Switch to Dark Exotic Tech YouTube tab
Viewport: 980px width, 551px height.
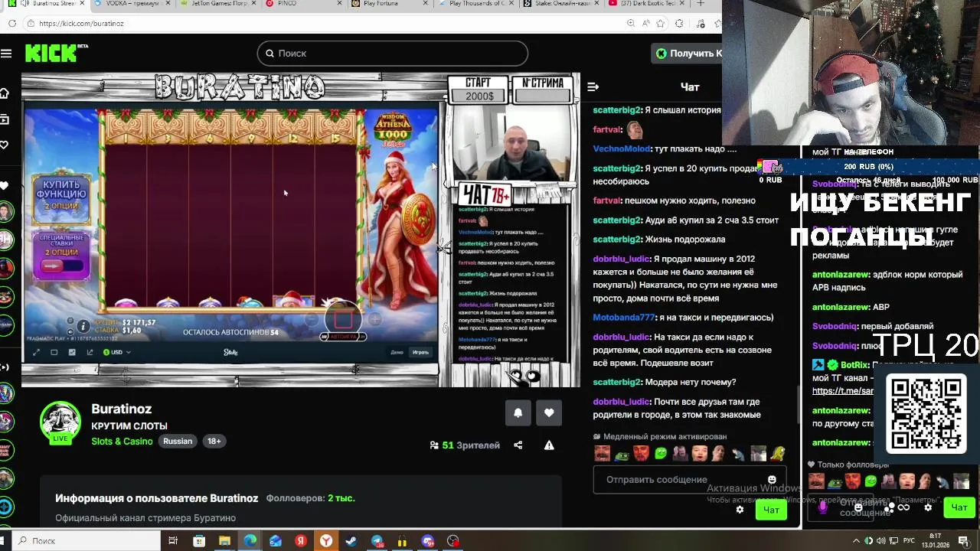pyautogui.click(x=648, y=4)
